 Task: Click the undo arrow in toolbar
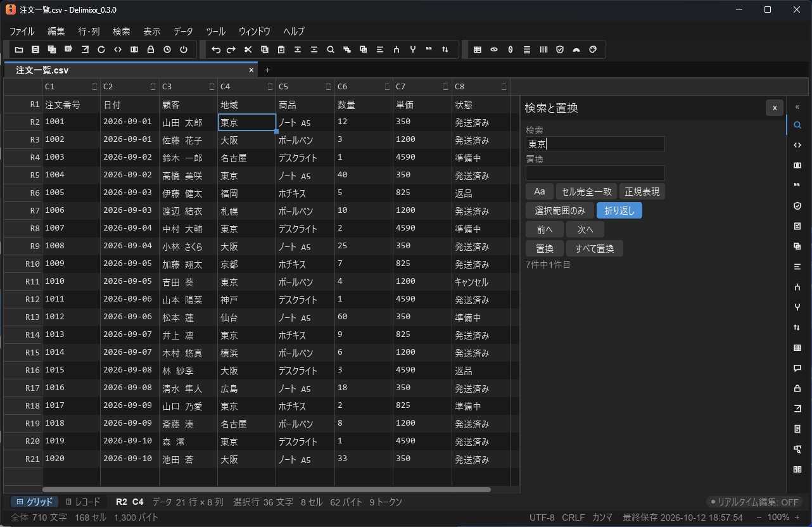click(216, 49)
